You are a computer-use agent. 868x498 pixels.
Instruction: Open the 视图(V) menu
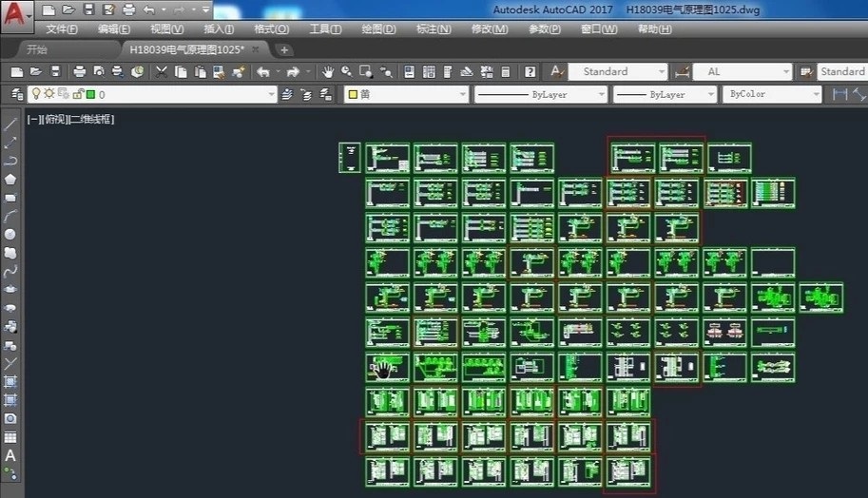tap(167, 29)
